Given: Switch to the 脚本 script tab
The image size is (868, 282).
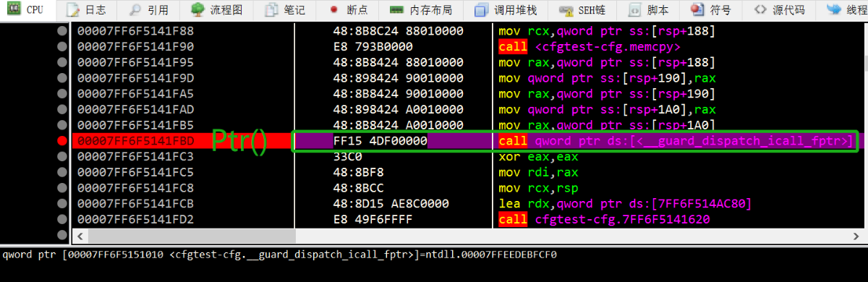Looking at the screenshot, I should (649, 10).
